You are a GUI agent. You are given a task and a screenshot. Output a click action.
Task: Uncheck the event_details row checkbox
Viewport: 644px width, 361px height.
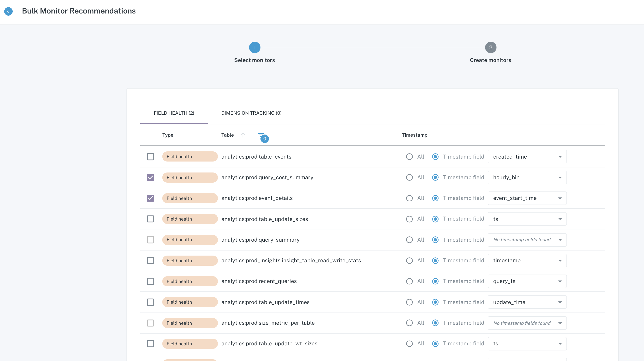coord(150,198)
